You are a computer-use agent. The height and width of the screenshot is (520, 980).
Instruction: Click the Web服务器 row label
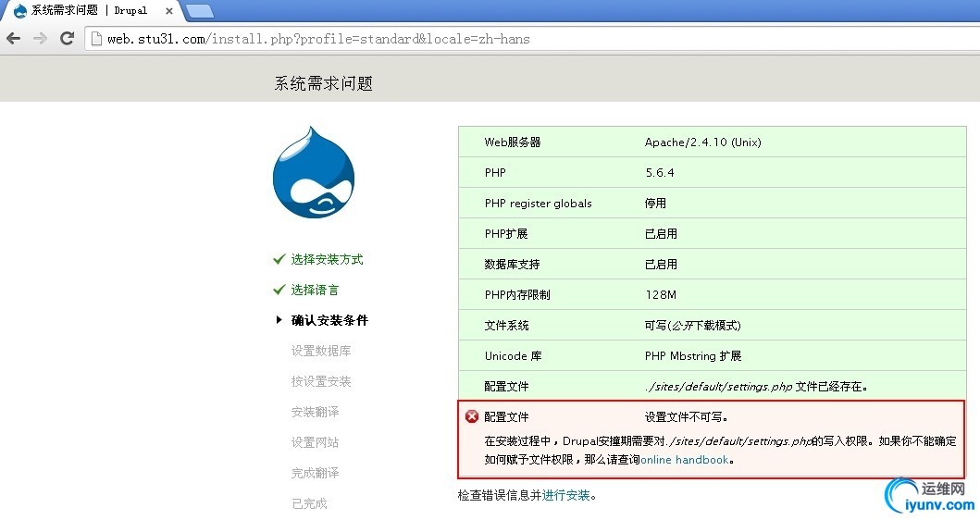coord(513,142)
